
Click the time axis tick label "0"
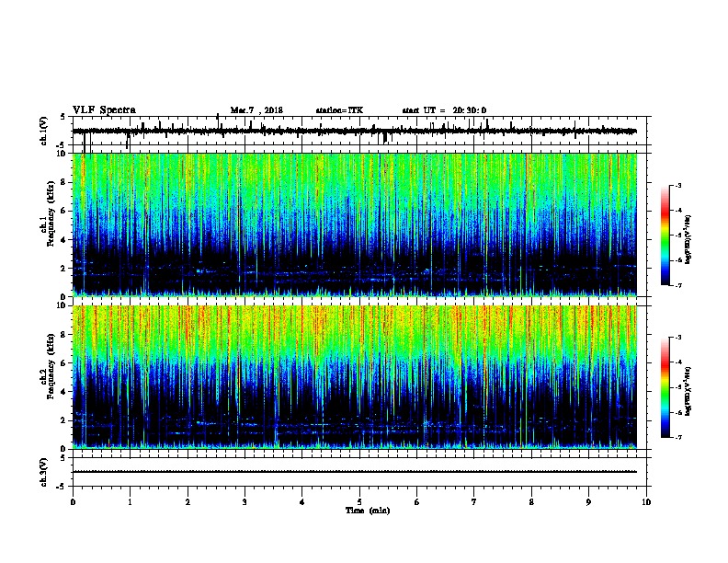73,502
